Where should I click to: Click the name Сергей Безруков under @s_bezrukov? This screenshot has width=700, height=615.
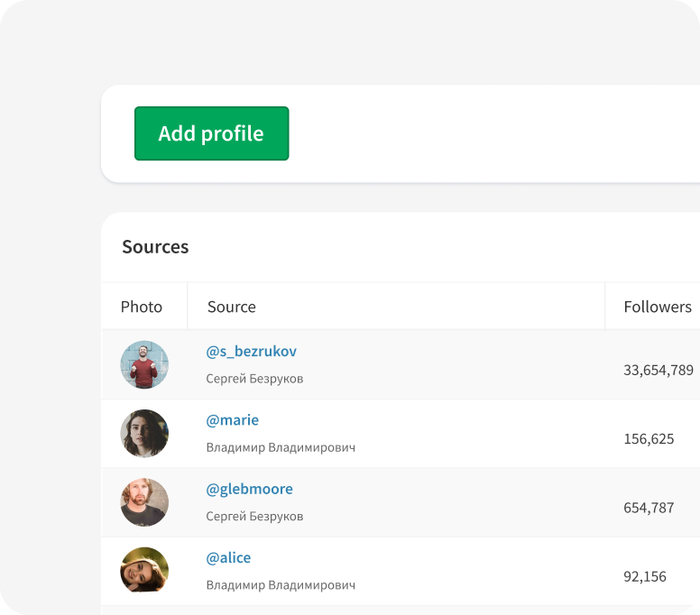pos(255,379)
